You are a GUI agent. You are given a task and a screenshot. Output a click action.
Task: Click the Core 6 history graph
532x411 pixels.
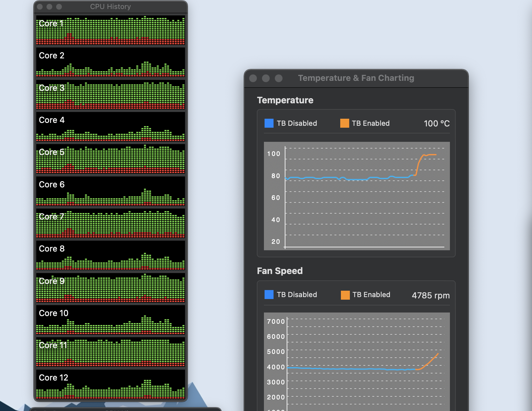pos(110,191)
